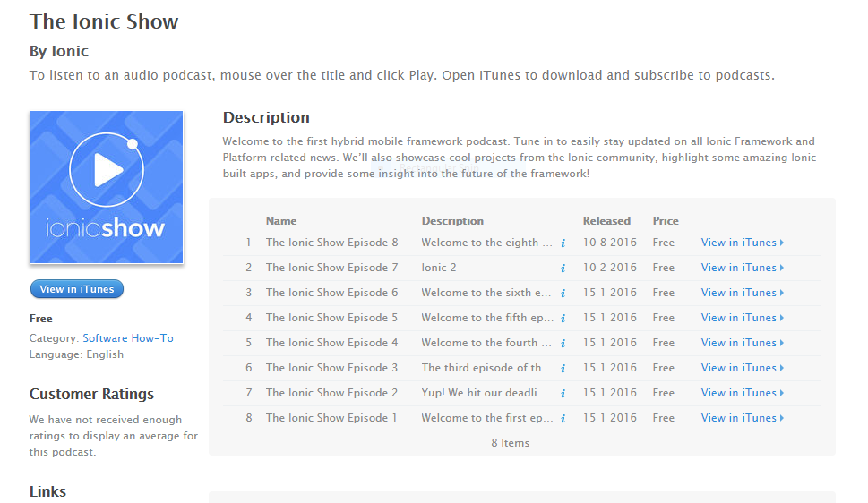Open the Software How-To category link
The height and width of the screenshot is (503, 868).
pyautogui.click(x=128, y=338)
